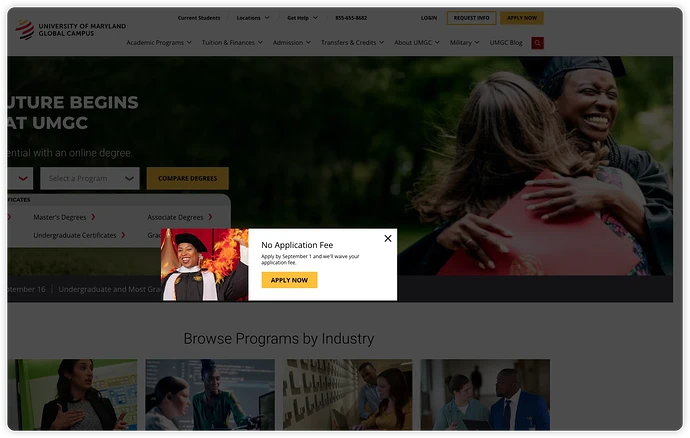Screen dimensions: 690x438
Task: Open Undergraduate Certificates link
Action: click(x=75, y=235)
